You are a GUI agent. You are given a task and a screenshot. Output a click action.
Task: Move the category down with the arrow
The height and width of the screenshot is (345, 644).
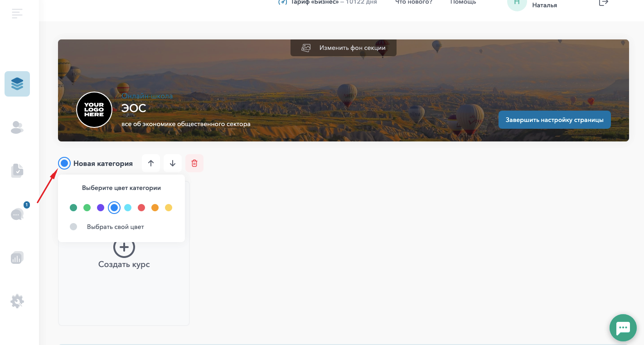[x=173, y=163]
